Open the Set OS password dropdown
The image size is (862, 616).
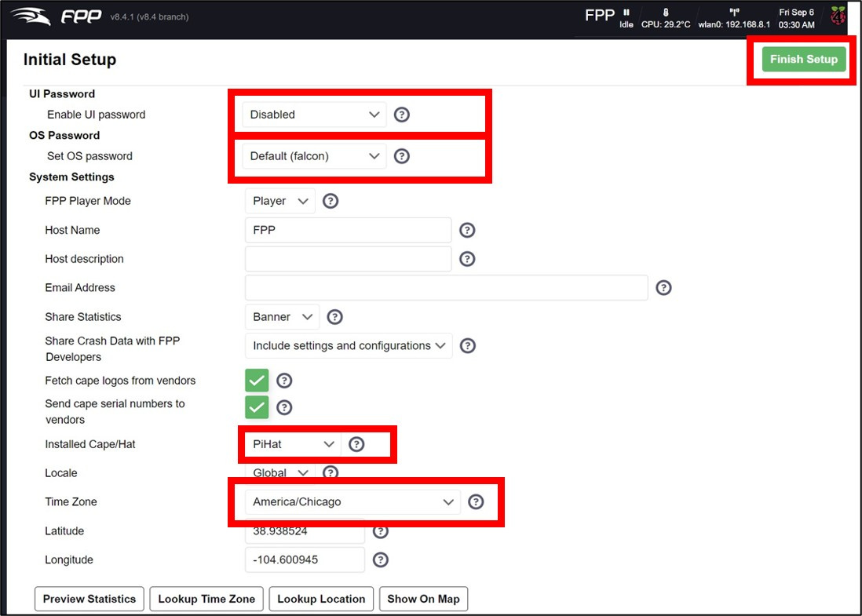pyautogui.click(x=315, y=156)
